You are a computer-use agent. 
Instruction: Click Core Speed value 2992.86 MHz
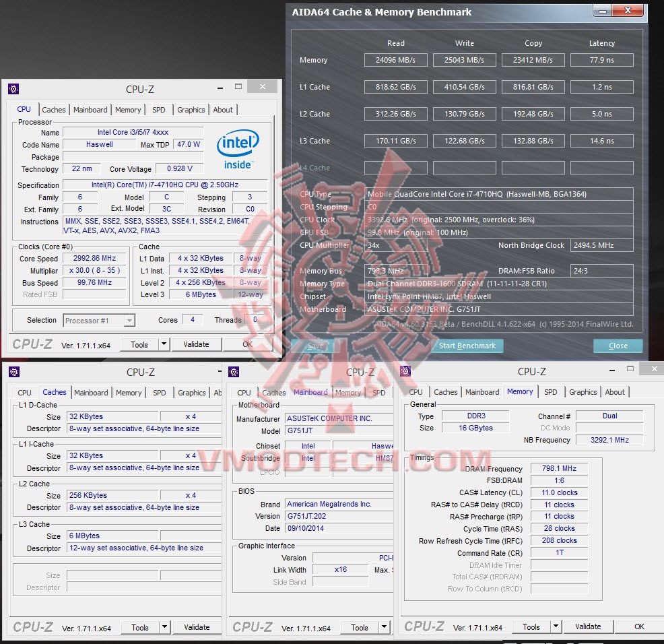(94, 258)
